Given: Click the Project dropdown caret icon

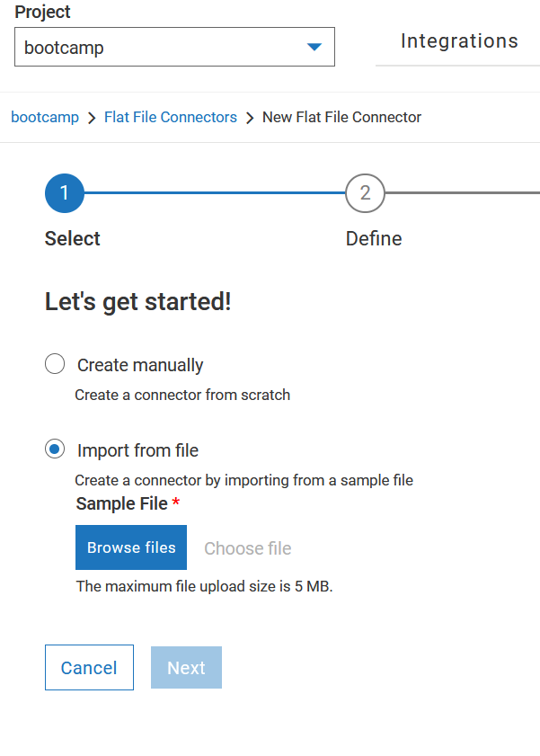Looking at the screenshot, I should coord(314,46).
